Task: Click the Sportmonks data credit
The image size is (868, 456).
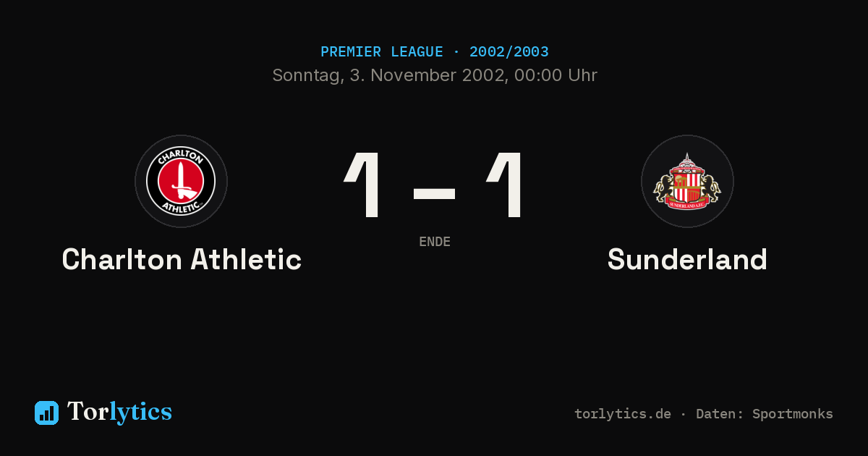Action: pyautogui.click(x=793, y=414)
